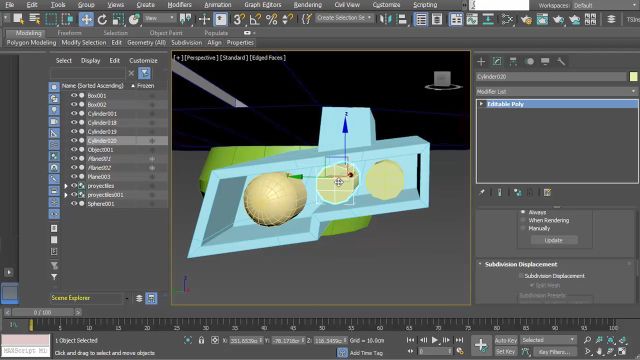Expand the proyectiles group
The height and width of the screenshot is (360, 640).
[66, 186]
